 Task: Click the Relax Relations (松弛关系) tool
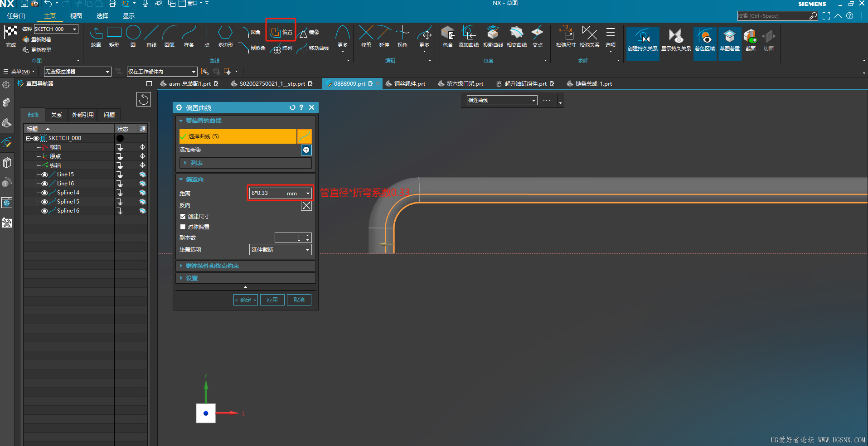pos(589,37)
